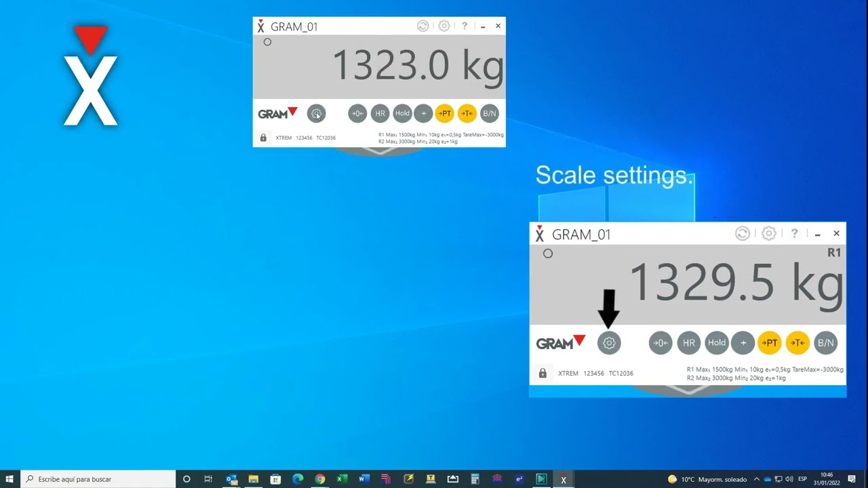868x488 pixels.
Task: Open help question mark in large window
Action: [794, 234]
